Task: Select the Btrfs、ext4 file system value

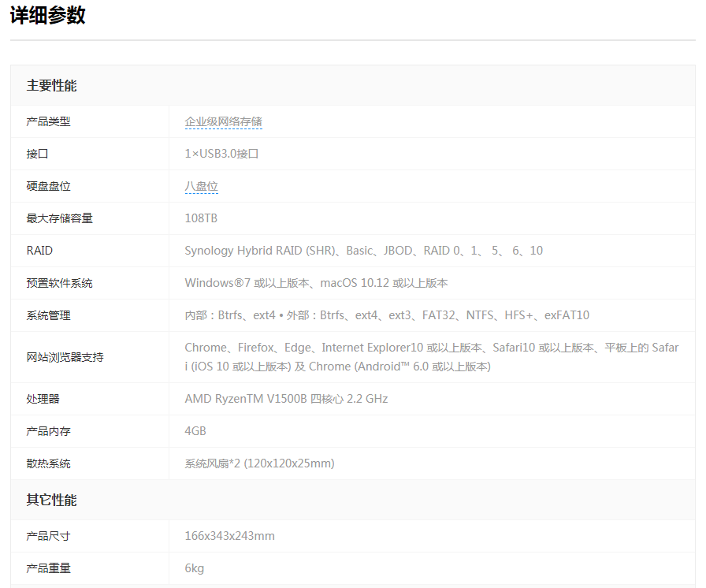Action: coord(387,315)
